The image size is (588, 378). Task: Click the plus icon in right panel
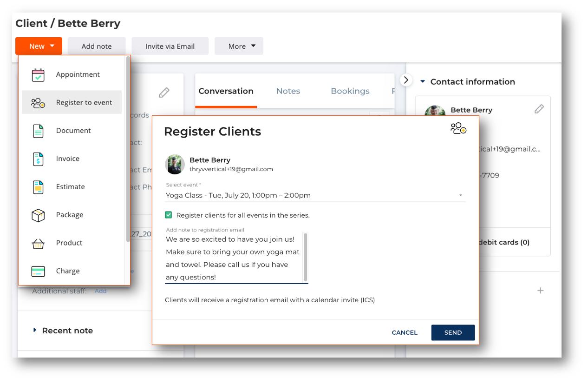click(x=540, y=291)
